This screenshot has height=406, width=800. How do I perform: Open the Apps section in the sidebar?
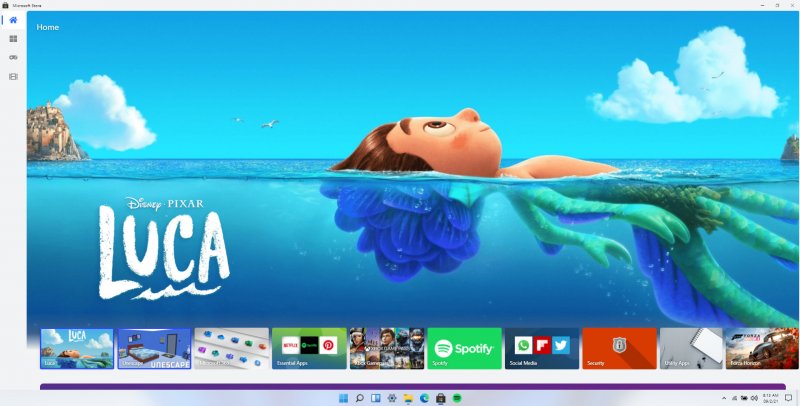13,39
